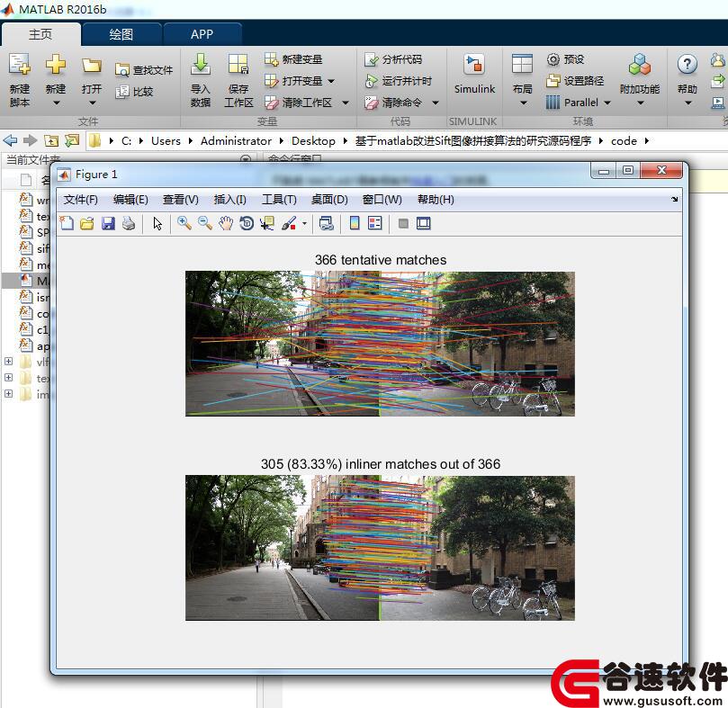Select the 主页 ribbon tab
The width and height of the screenshot is (728, 708).
pos(40,34)
